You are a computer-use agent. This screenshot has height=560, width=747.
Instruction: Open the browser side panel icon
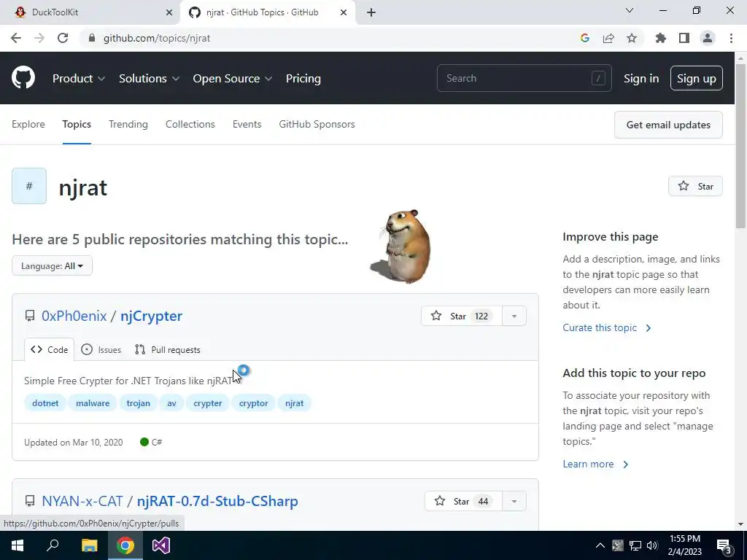coord(684,38)
